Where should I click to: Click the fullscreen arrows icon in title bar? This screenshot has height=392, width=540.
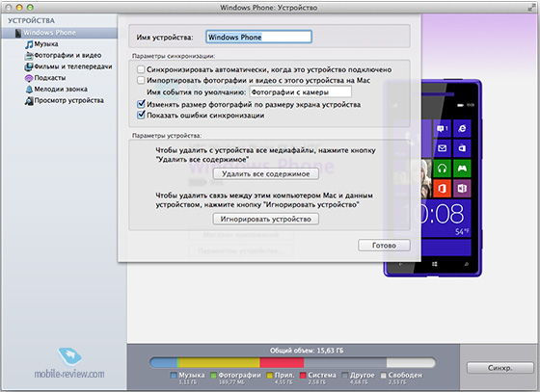point(531,7)
